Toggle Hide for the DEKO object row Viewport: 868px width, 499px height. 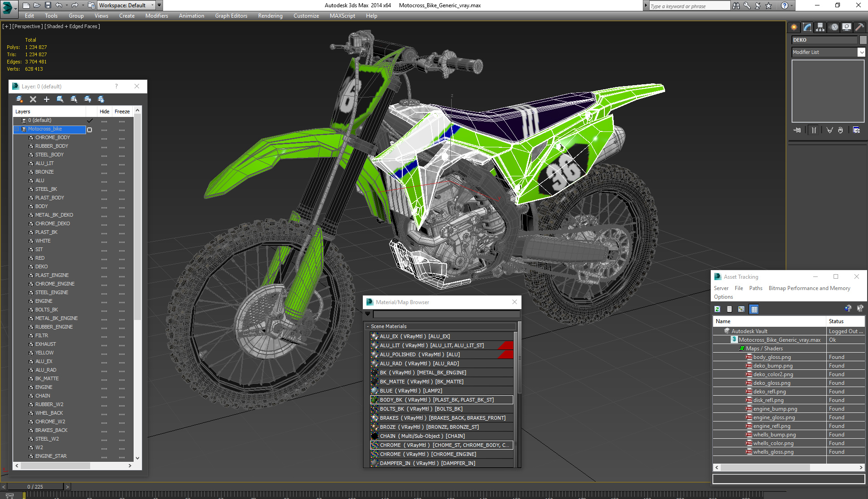coord(104,268)
